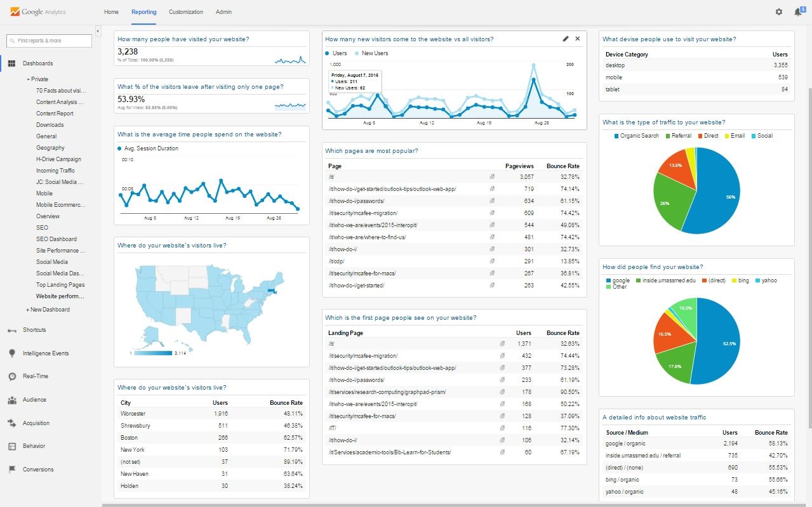Open the Conversions flag icon section
This screenshot has width=812, height=507.
[11, 470]
